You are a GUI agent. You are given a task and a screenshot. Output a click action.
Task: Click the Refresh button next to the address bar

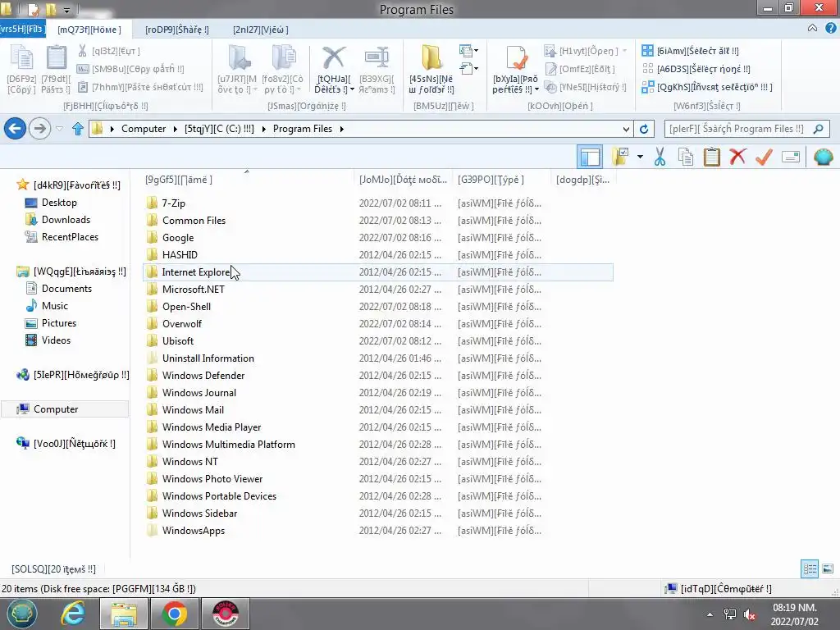tap(644, 129)
